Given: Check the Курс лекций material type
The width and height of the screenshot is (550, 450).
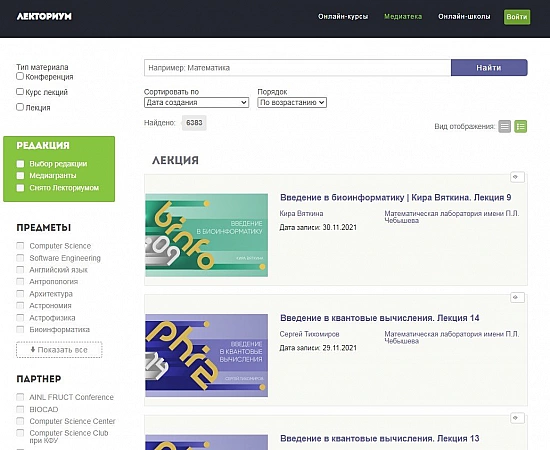Looking at the screenshot, I should tap(20, 92).
